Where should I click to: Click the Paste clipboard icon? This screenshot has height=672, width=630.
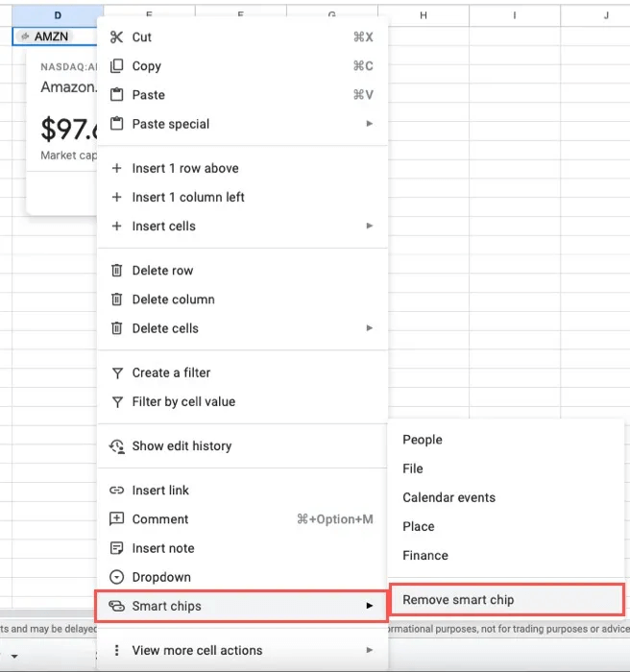coord(116,95)
